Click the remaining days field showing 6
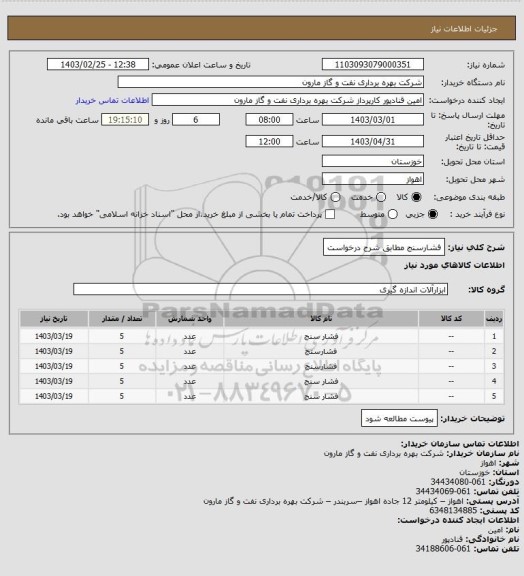The height and width of the screenshot is (576, 524). 196,120
